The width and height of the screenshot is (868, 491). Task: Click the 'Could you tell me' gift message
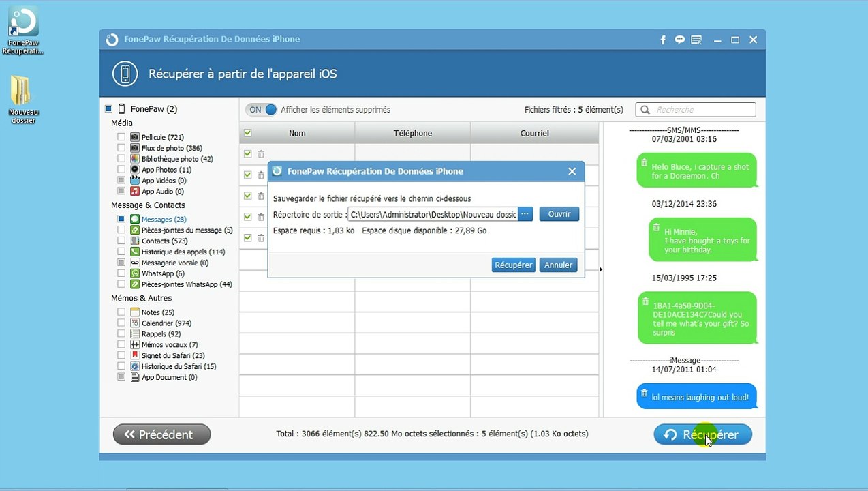(698, 318)
